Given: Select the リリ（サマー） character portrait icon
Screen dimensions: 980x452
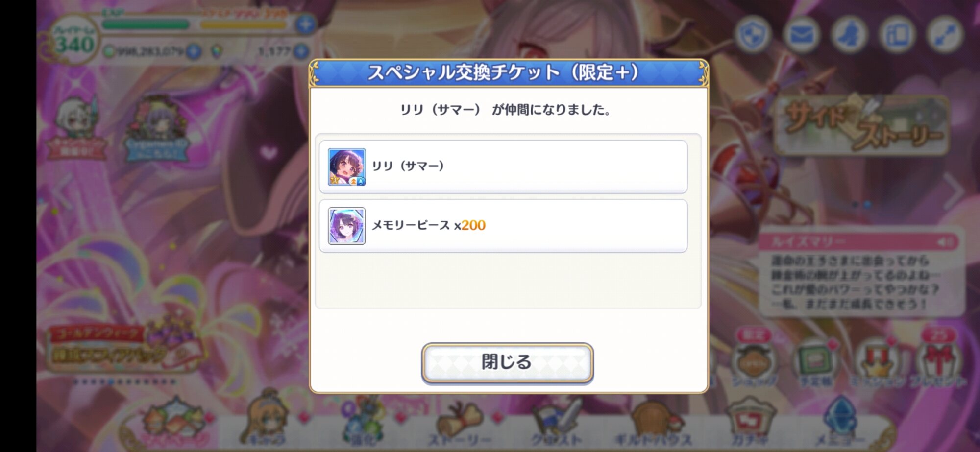Looking at the screenshot, I should [x=346, y=167].
